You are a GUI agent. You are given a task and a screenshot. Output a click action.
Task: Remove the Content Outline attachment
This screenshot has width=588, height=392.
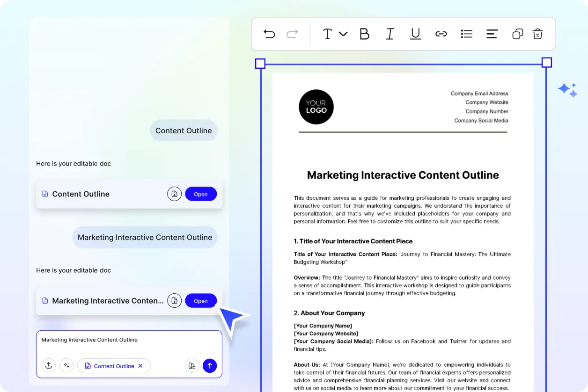pyautogui.click(x=140, y=365)
